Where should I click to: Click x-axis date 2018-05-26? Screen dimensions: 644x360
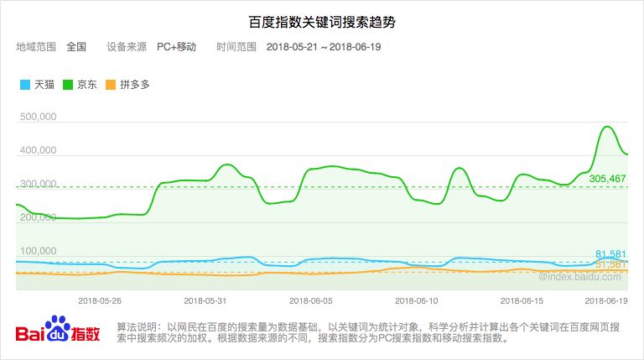click(100, 300)
